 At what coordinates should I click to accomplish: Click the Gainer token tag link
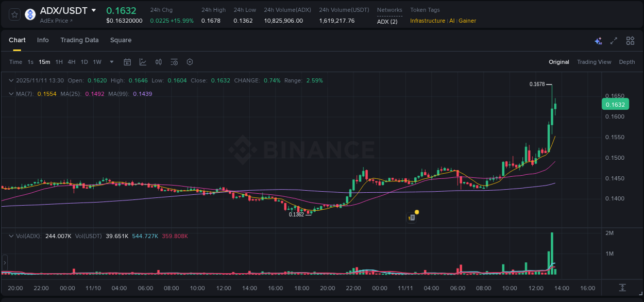pos(467,21)
